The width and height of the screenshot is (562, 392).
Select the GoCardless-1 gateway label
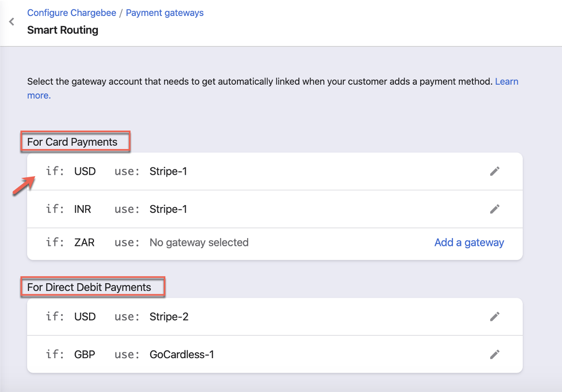tap(182, 355)
